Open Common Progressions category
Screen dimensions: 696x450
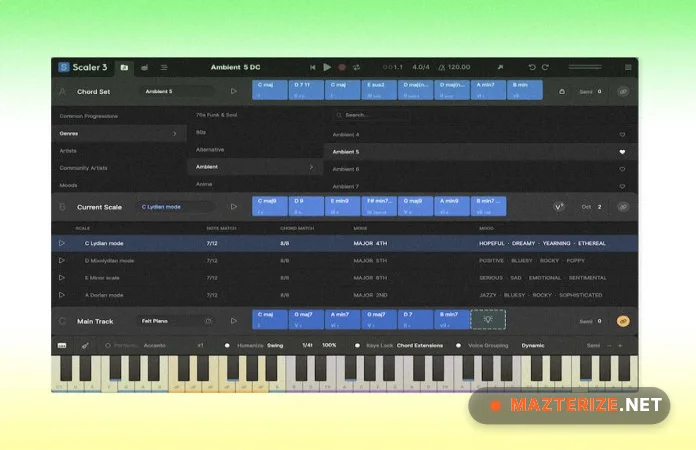89,116
